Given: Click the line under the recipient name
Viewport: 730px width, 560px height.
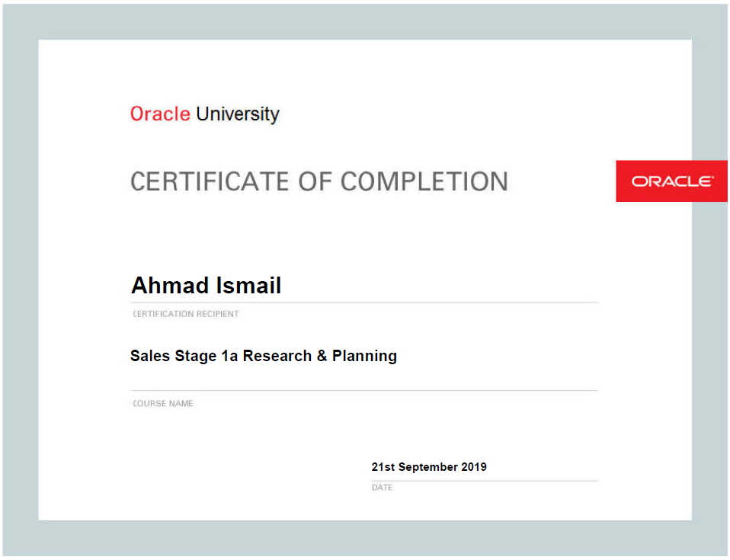Looking at the screenshot, I should click(x=364, y=302).
